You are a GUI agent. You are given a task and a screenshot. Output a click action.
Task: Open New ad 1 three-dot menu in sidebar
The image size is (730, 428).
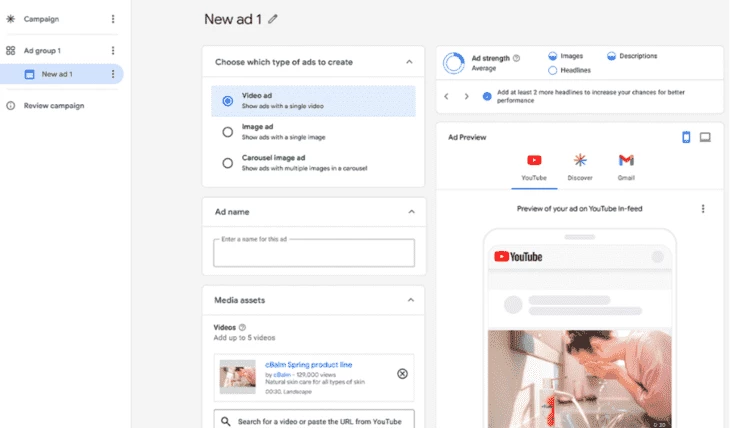coord(113,74)
